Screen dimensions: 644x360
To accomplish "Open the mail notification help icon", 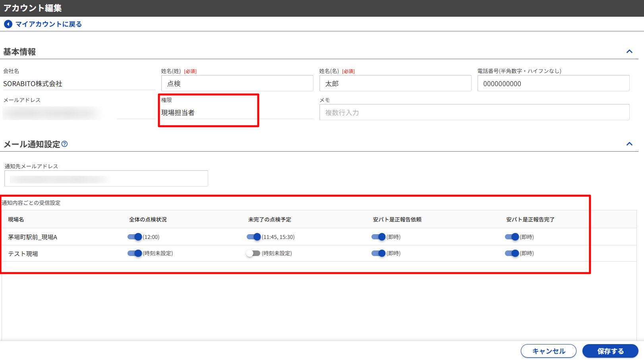I will (x=64, y=144).
